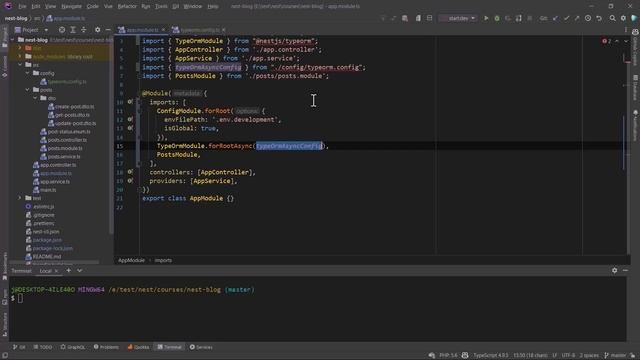
Task: Click the imports breadcrumb below editor
Action: point(163,260)
